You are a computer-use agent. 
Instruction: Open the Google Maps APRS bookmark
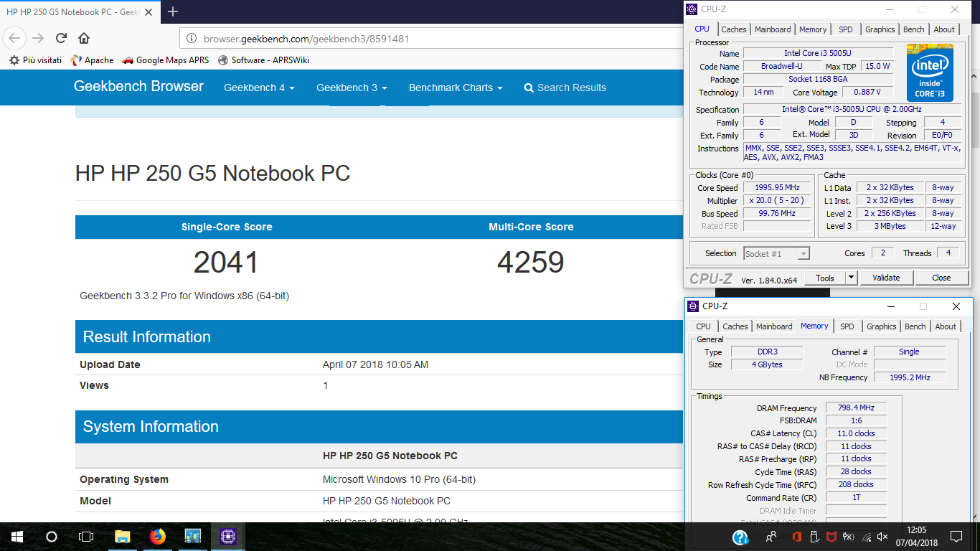coord(166,60)
